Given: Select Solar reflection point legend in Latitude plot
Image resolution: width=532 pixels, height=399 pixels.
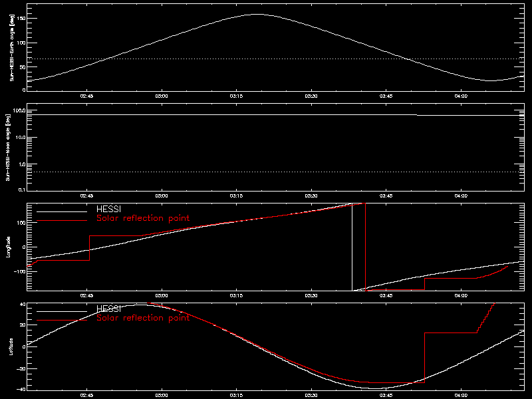Looking at the screenshot, I should point(143,318).
